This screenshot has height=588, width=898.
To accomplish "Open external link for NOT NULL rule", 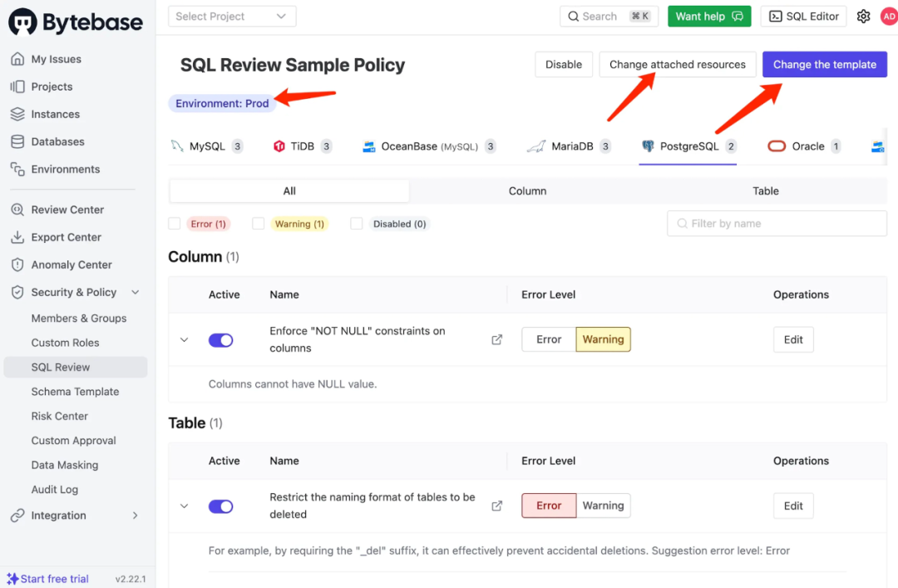I will [x=497, y=340].
